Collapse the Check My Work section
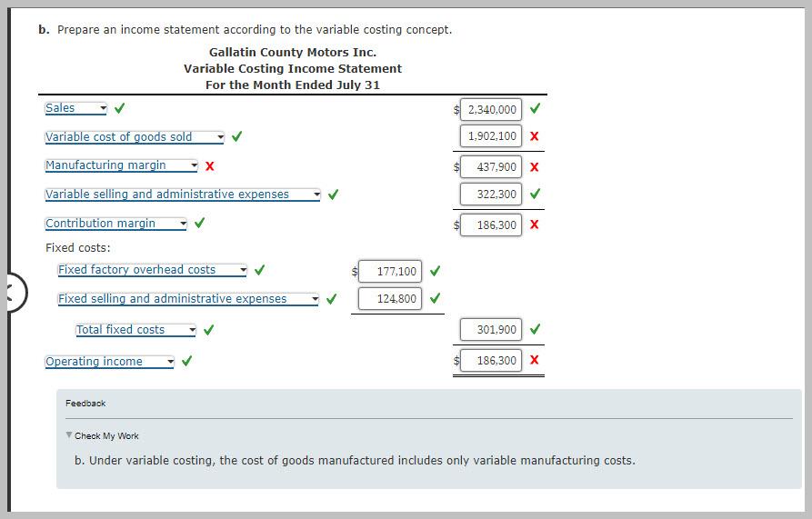Image resolution: width=812 pixels, height=519 pixels. pyautogui.click(x=102, y=435)
